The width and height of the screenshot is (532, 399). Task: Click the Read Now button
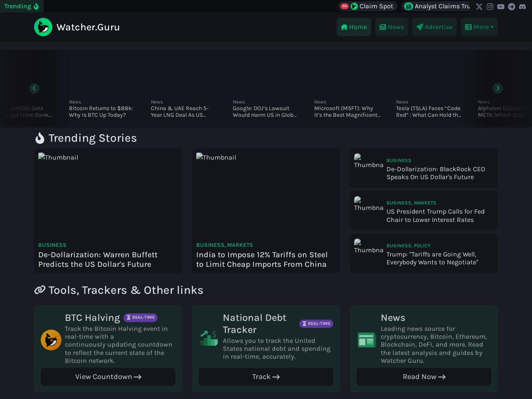click(424, 377)
